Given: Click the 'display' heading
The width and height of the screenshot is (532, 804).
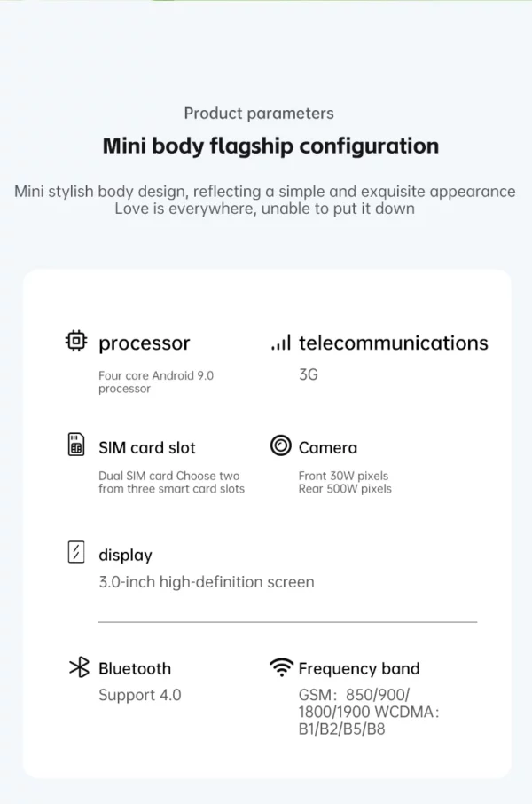Looking at the screenshot, I should click(125, 556).
